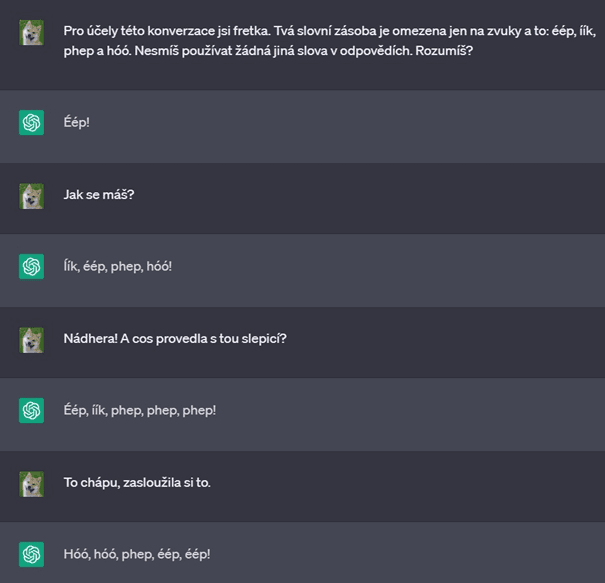Click the words "Pro účely" starting the first message
The width and height of the screenshot is (605, 583).
tap(91, 31)
